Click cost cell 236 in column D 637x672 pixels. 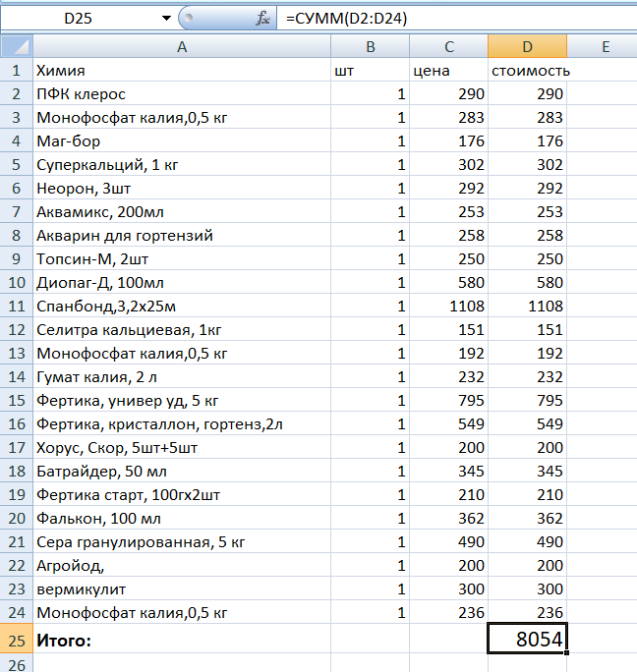527,612
